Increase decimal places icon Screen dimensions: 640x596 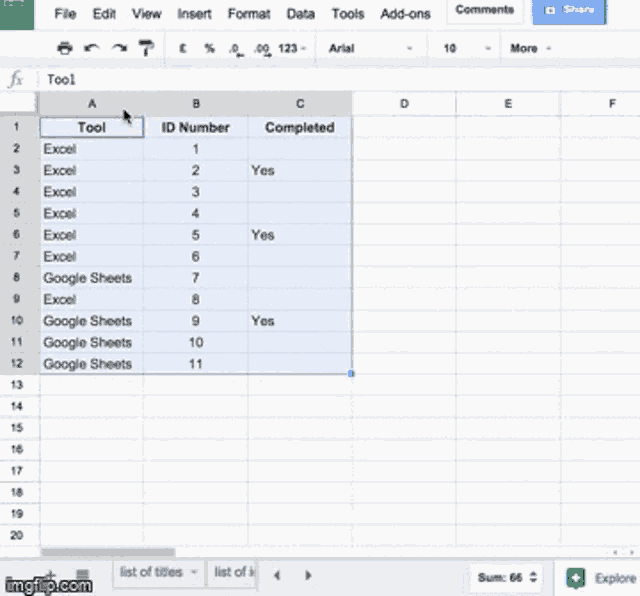[262, 49]
